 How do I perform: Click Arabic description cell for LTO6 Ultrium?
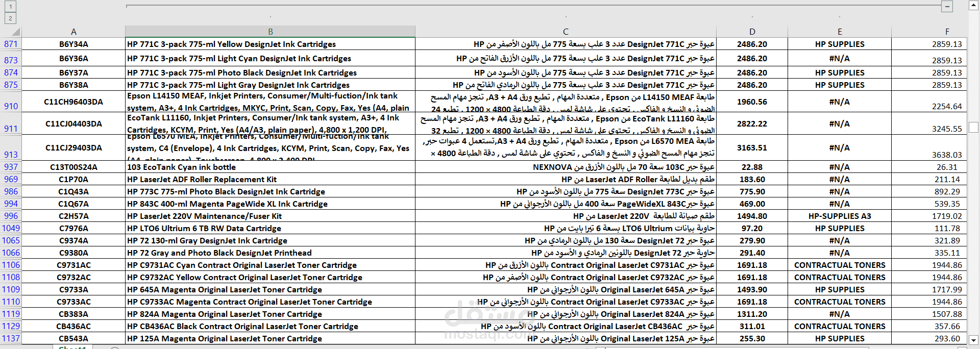(566, 228)
